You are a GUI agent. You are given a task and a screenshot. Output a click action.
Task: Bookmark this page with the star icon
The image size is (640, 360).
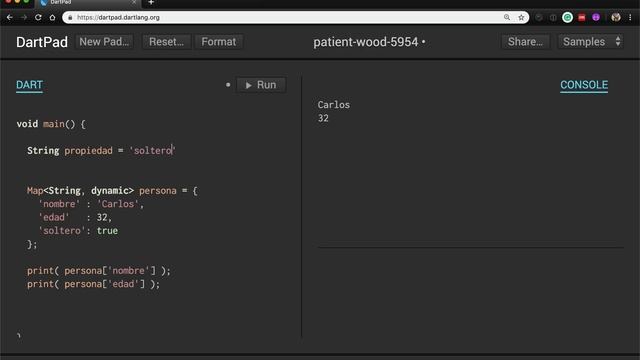(x=521, y=17)
